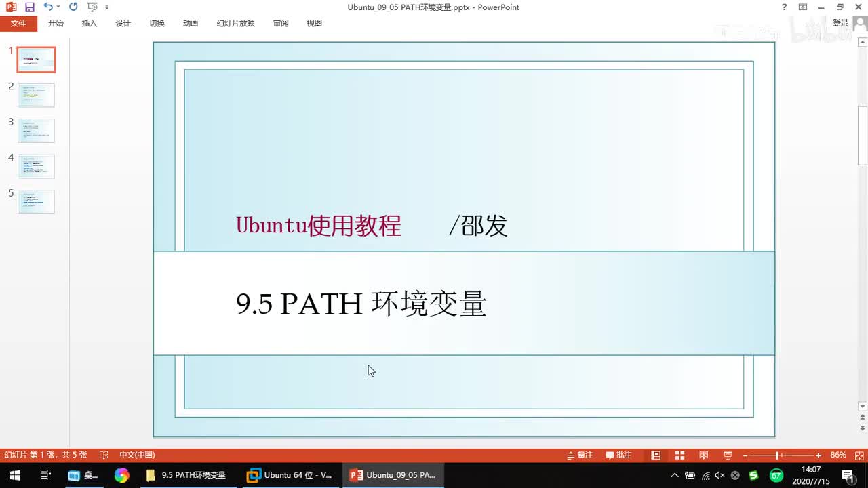Click the PowerPoint Help question mark icon
This screenshot has height=488, width=868.
(x=785, y=7)
